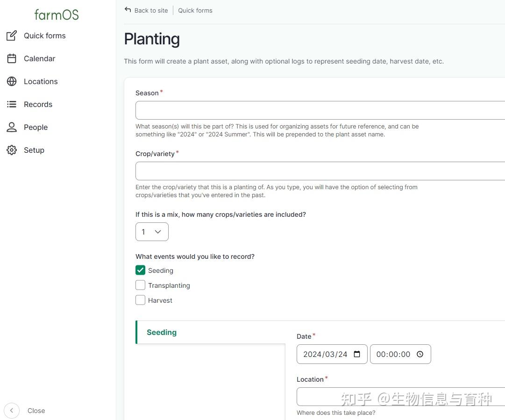Follow the Back to site link
Viewport: 505px width, 420px height.
(151, 10)
